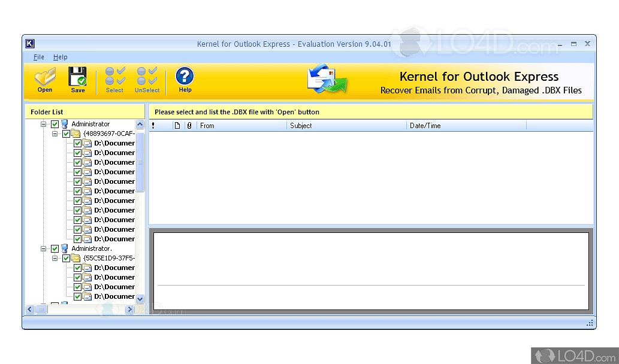Uncheck the first Administrator folder checkbox
The image size is (619, 364).
[55, 124]
